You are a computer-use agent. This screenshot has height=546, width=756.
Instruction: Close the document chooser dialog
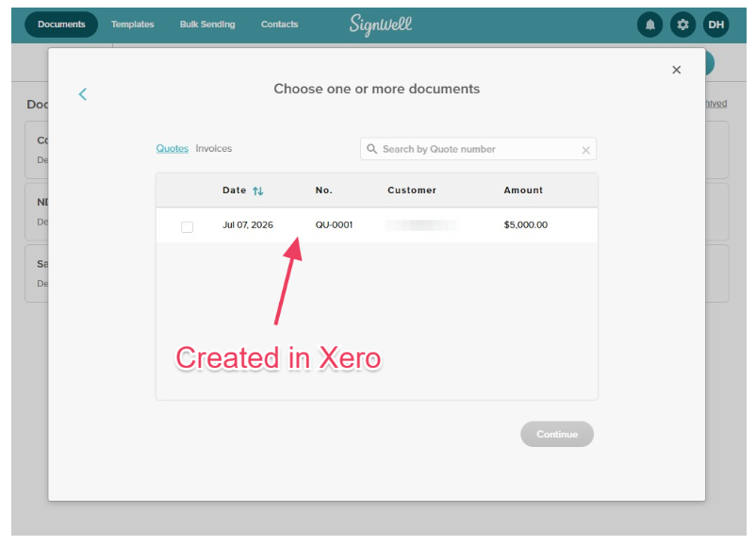tap(677, 70)
